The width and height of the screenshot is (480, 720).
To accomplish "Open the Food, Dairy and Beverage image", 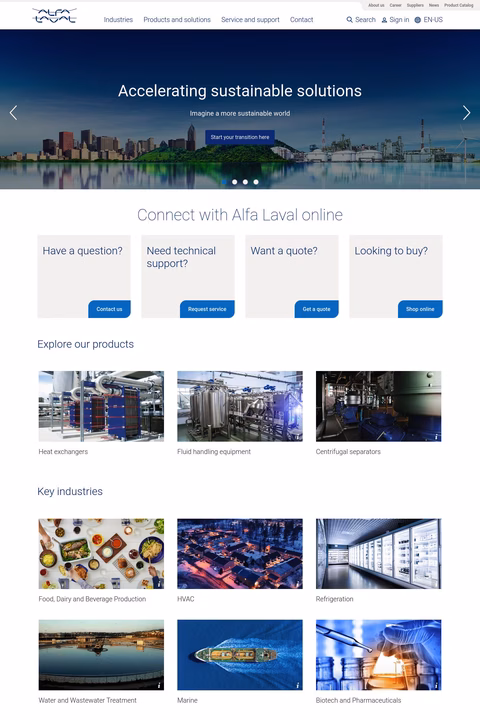I will [101, 554].
